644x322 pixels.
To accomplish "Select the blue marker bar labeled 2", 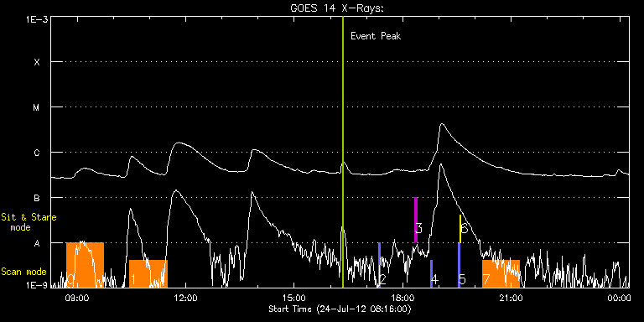I will (x=380, y=265).
